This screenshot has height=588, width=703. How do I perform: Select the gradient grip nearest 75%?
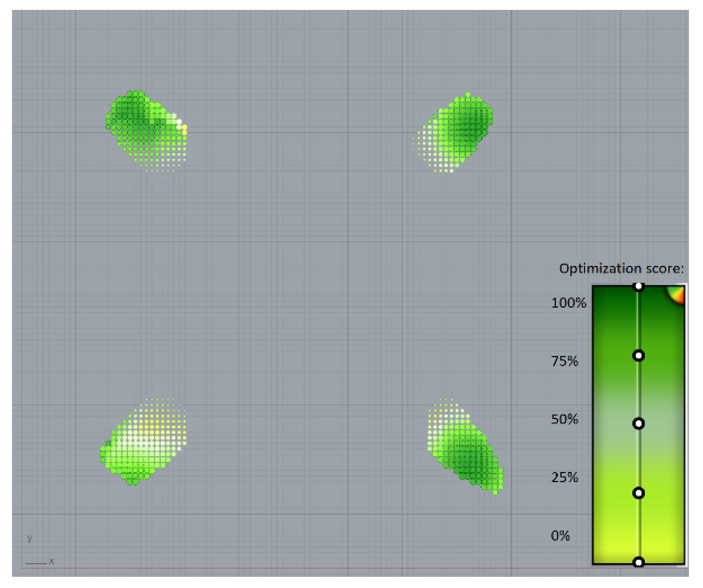(x=639, y=356)
